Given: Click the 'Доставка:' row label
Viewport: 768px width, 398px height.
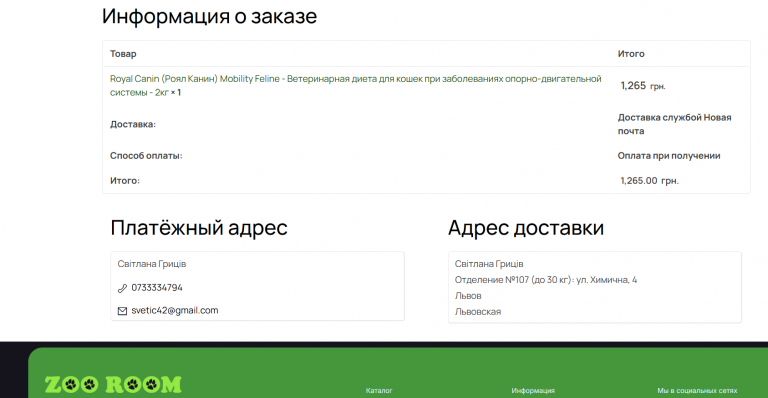Looking at the screenshot, I should [133, 124].
